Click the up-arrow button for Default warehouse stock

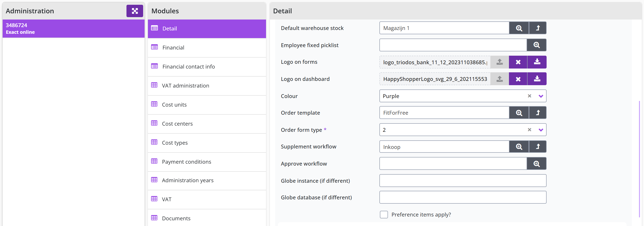[x=538, y=28]
